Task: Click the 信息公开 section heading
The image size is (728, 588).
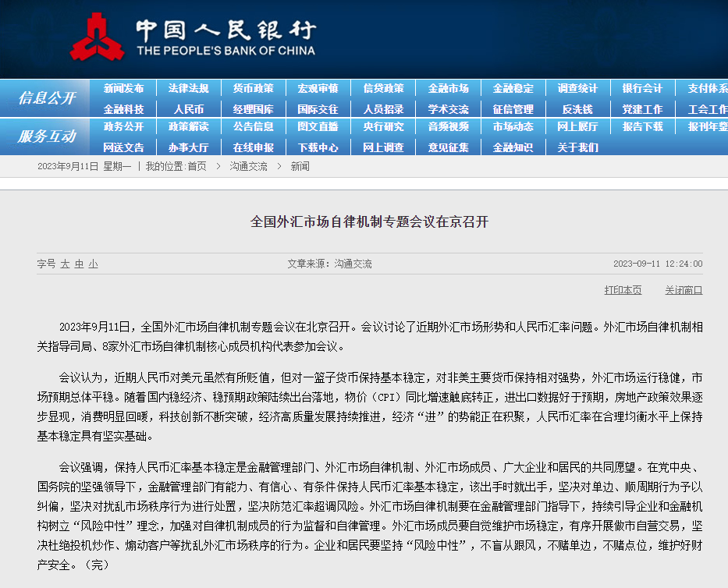Action: pyautogui.click(x=47, y=98)
